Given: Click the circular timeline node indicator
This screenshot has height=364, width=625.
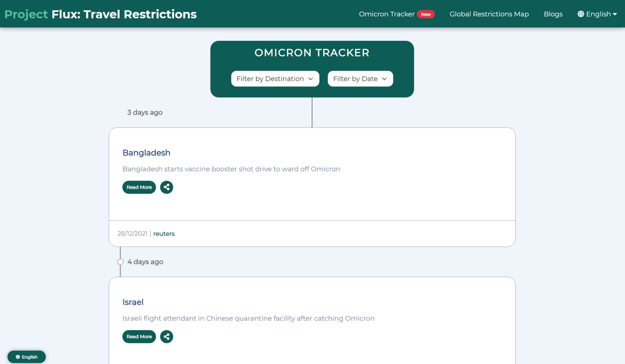Looking at the screenshot, I should point(120,261).
